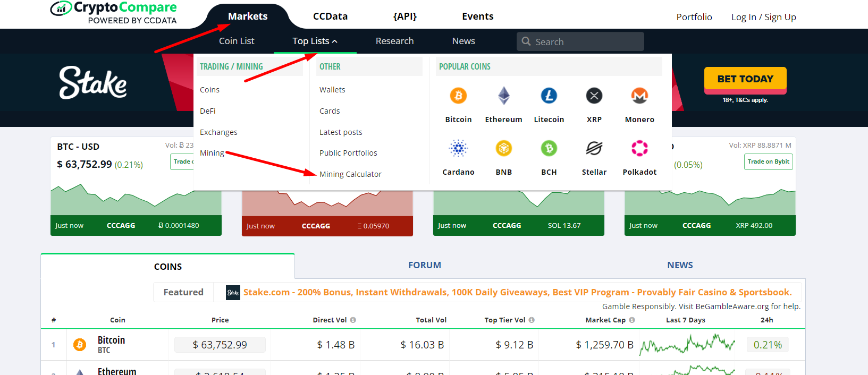Select DeFi in the Top Lists menu
This screenshot has width=868, height=375.
207,111
